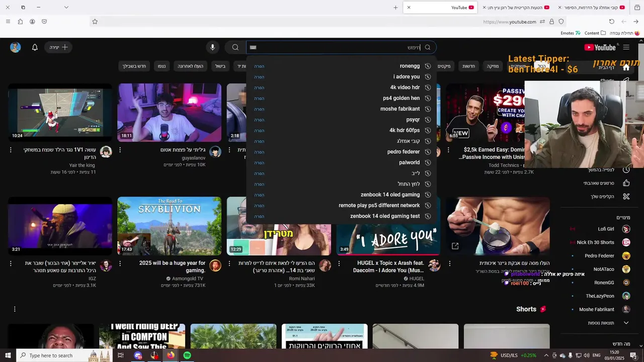The height and width of the screenshot is (362, 644).
Task: Click the Task View icon in the taskbar
Action: 121,355
